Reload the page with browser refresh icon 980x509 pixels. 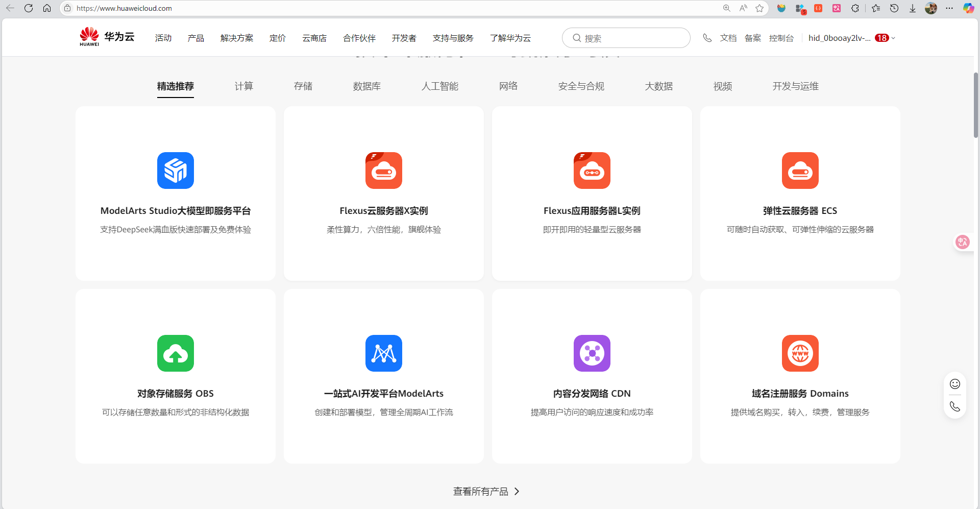(x=29, y=8)
